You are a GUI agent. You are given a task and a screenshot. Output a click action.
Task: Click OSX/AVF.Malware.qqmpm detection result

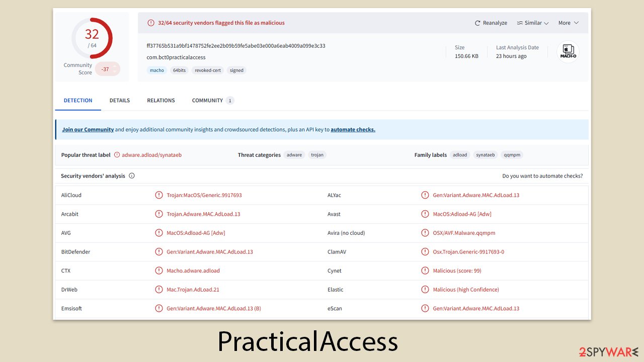(464, 233)
